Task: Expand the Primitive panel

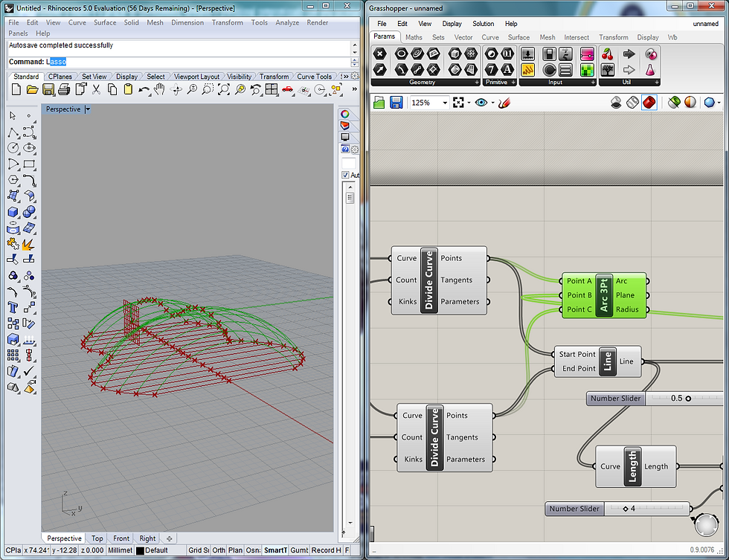Action: (x=513, y=83)
